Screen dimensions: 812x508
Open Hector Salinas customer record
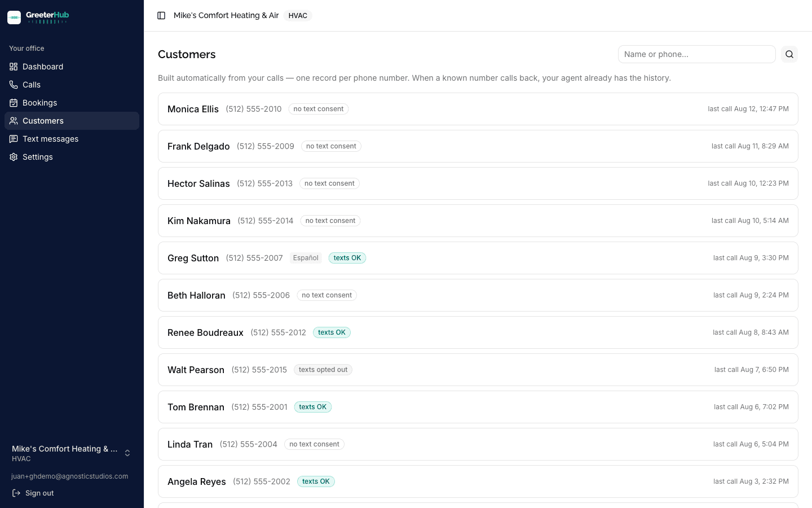click(x=478, y=183)
